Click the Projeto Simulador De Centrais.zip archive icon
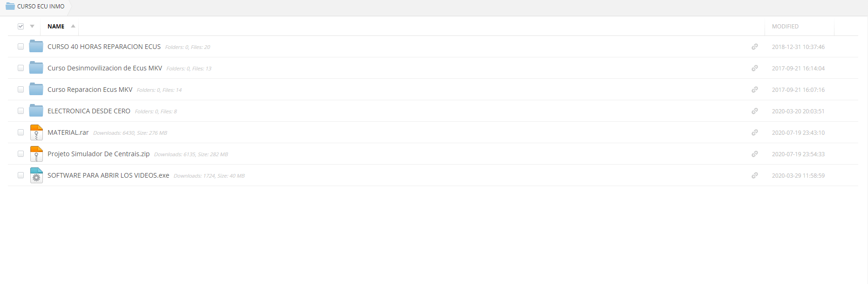 36,154
